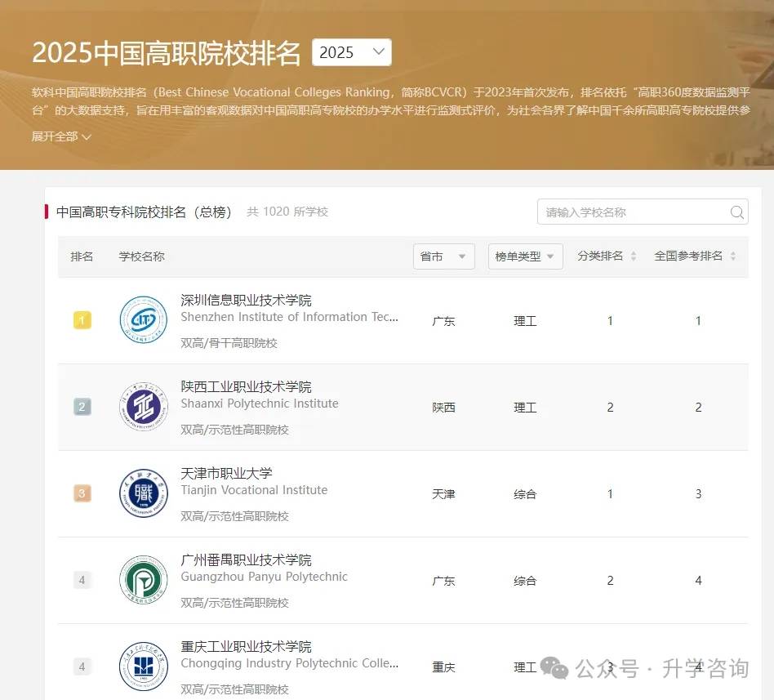
Task: Click 天津 province cell
Action: [x=443, y=494]
